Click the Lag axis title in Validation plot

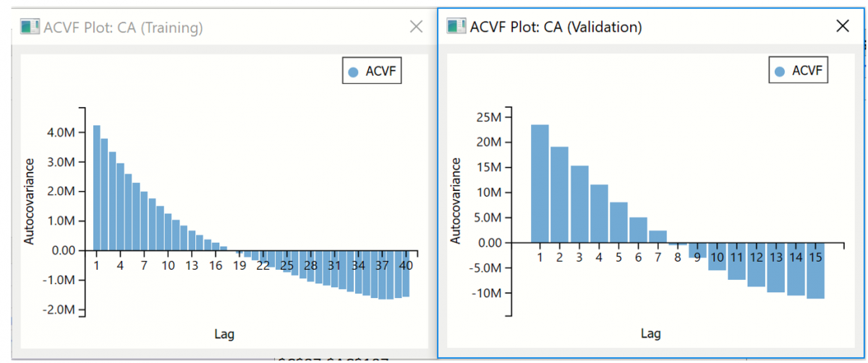[650, 333]
